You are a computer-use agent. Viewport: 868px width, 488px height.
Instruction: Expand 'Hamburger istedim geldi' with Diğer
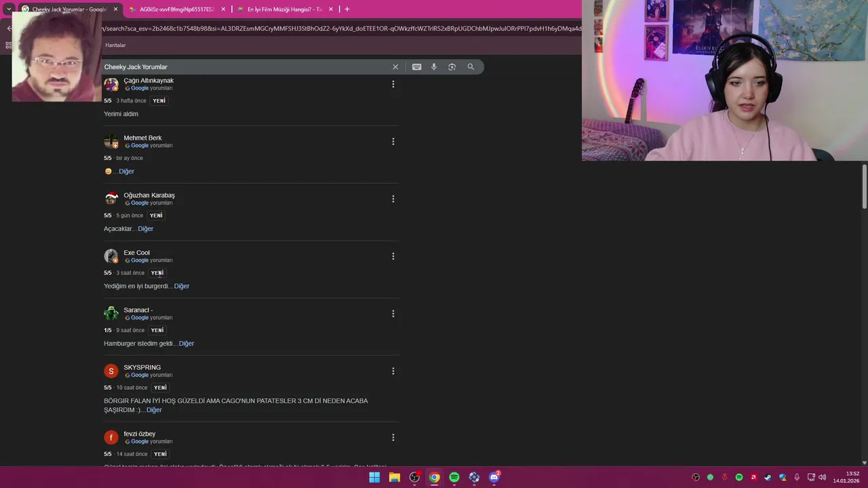186,344
